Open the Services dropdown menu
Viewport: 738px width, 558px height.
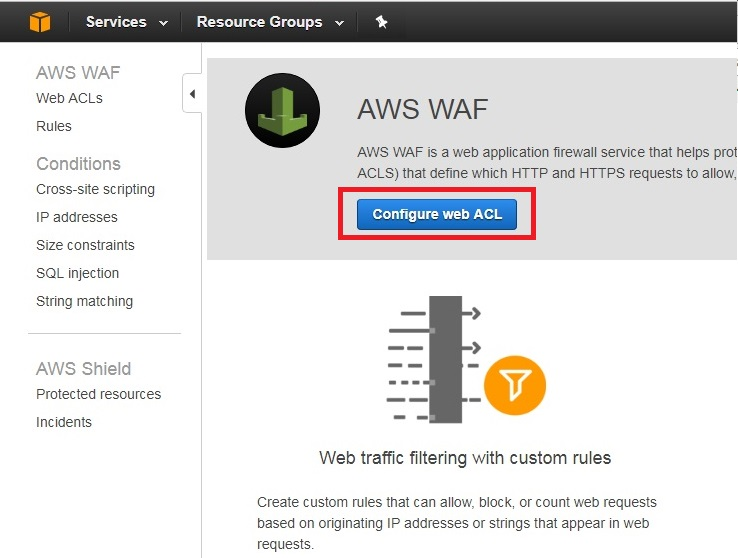click(127, 22)
